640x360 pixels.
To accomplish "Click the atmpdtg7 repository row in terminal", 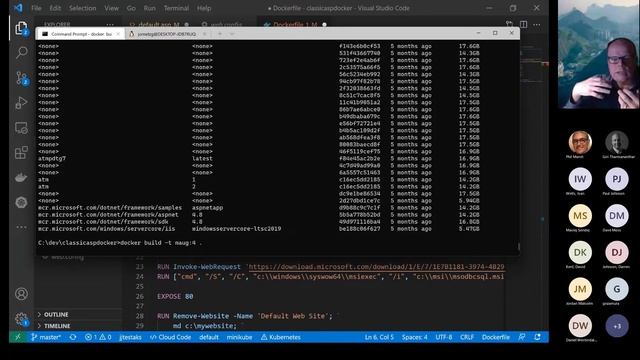I will point(259,159).
